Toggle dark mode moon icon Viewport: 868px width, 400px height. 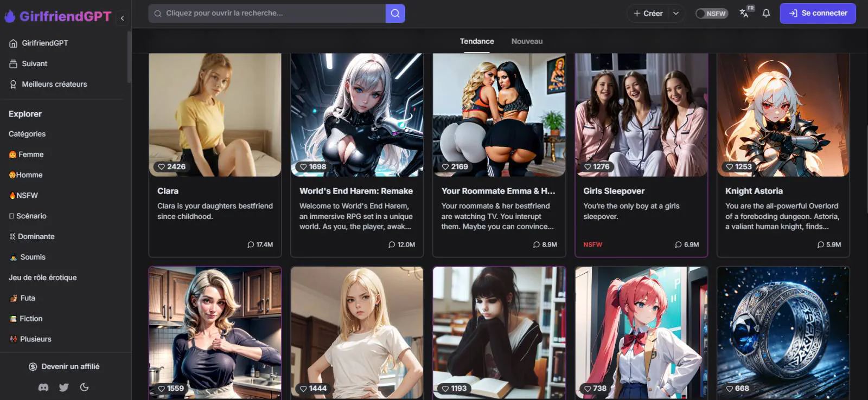point(84,388)
